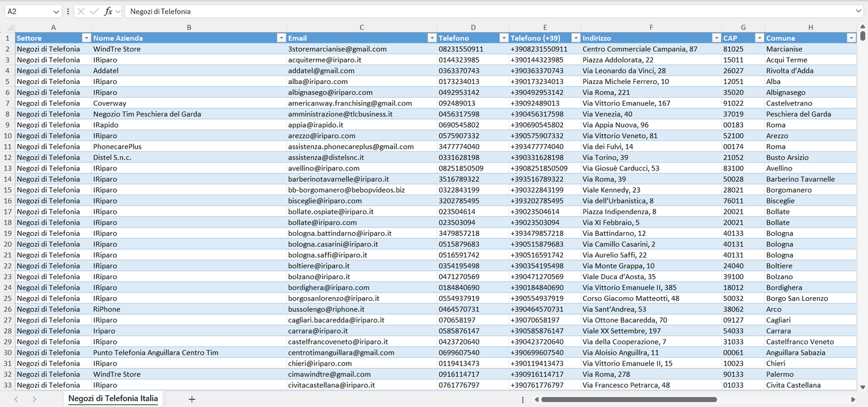The width and height of the screenshot is (868, 407).
Task: Open the Comune column filter dropdown
Action: (x=851, y=38)
